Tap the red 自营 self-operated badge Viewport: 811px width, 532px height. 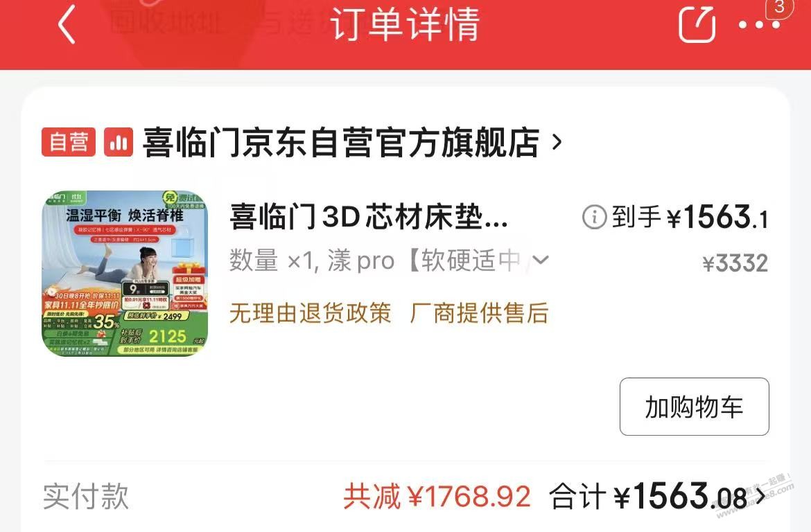69,142
